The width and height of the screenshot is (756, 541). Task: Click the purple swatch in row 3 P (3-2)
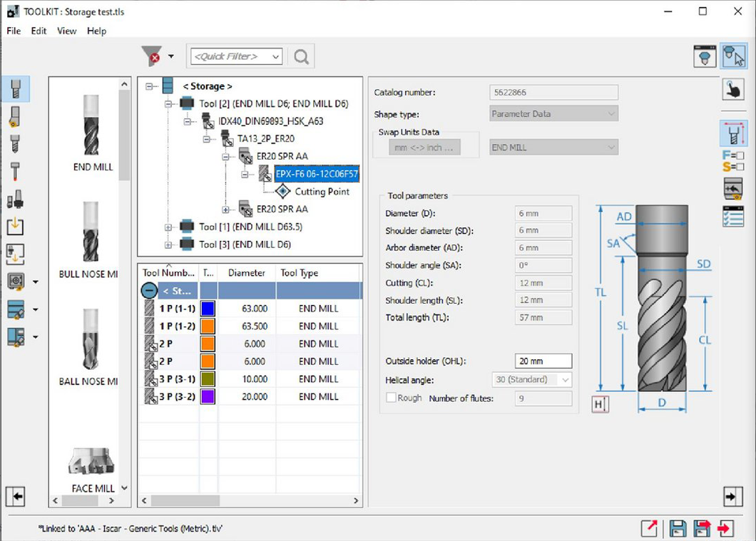(208, 396)
